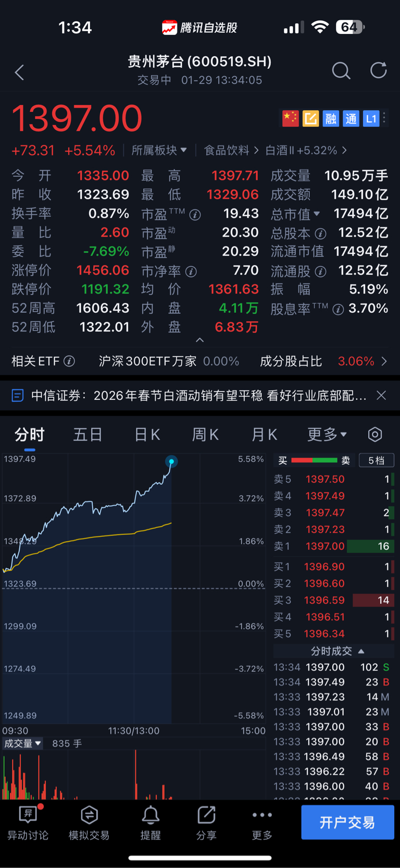Tap 13:33 1396.49 trade tick row
Viewport: 400px width, 868px height.
(x=332, y=756)
